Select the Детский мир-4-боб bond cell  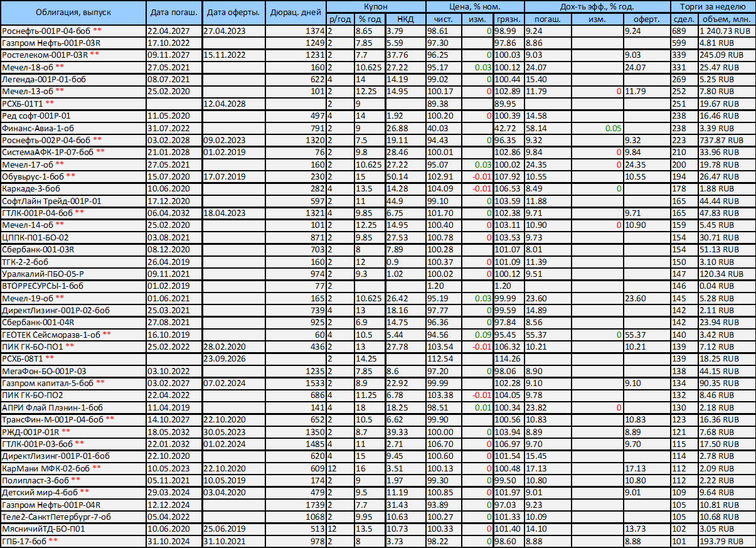(x=72, y=492)
